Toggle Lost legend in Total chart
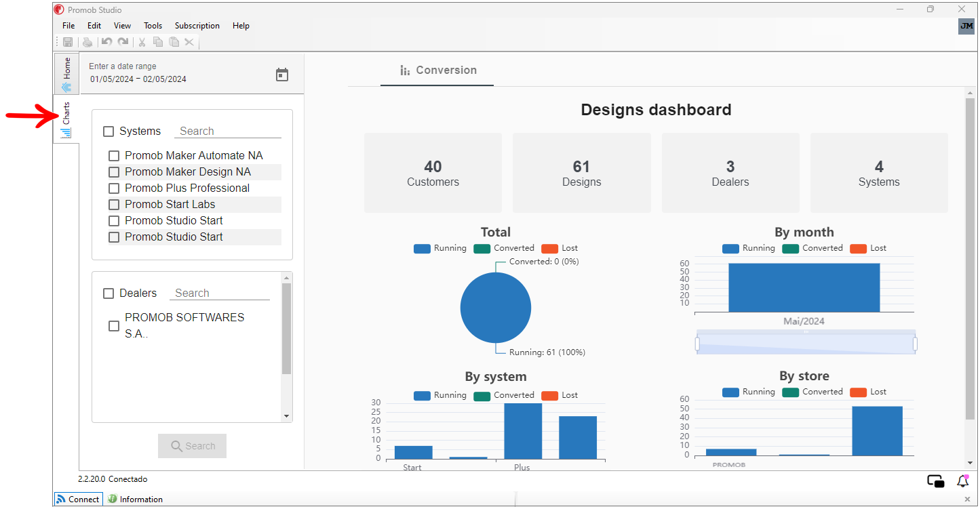The image size is (980, 509). pyautogui.click(x=560, y=248)
